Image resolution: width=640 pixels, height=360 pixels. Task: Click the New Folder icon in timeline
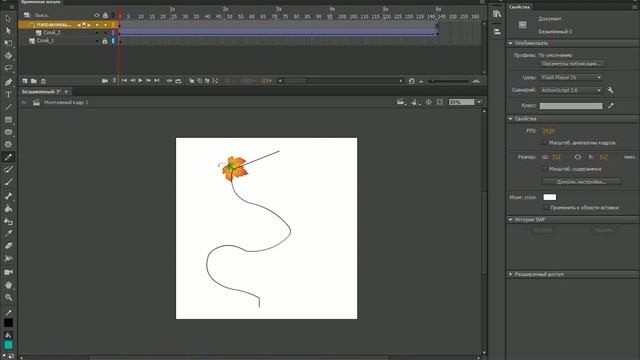[34, 81]
